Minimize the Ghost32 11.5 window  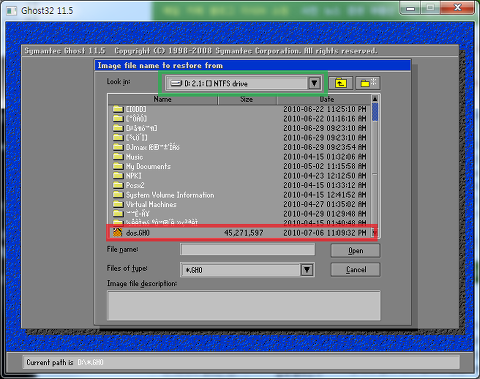(411, 8)
